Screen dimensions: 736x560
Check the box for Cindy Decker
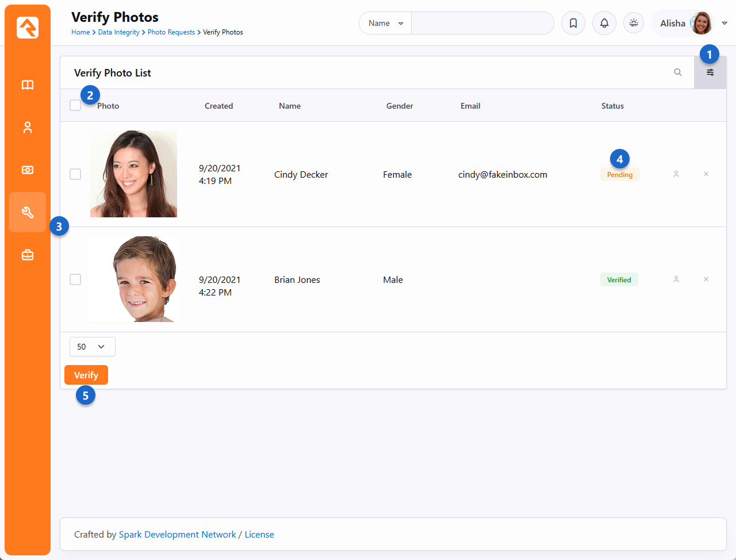pyautogui.click(x=75, y=174)
